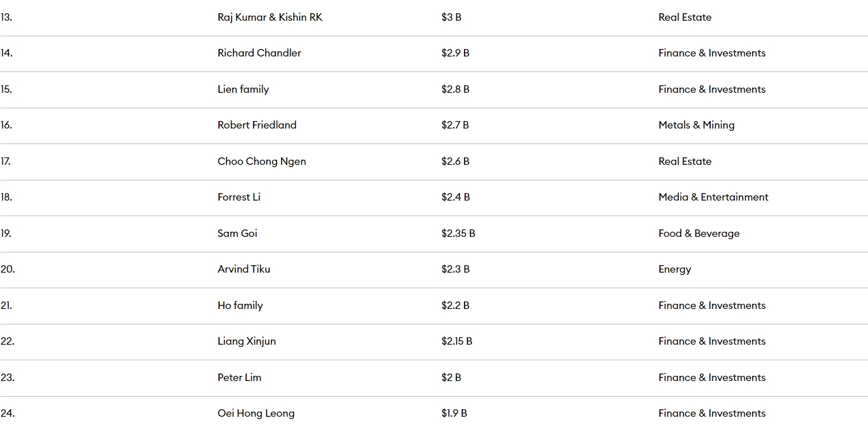Open Liang Xinjun's listing

(x=247, y=341)
